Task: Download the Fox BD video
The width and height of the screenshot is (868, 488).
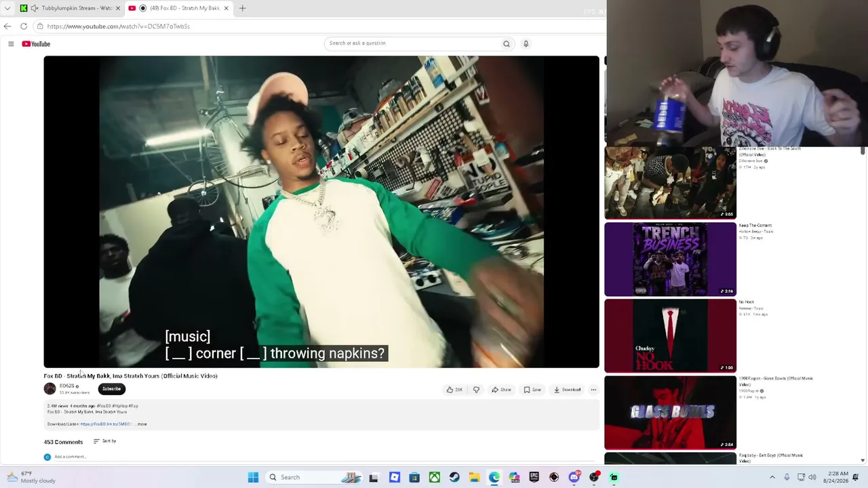Action: click(568, 390)
